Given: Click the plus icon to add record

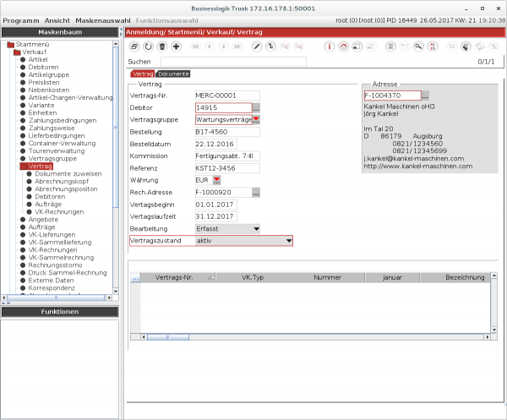Looking at the screenshot, I should pos(176,46).
